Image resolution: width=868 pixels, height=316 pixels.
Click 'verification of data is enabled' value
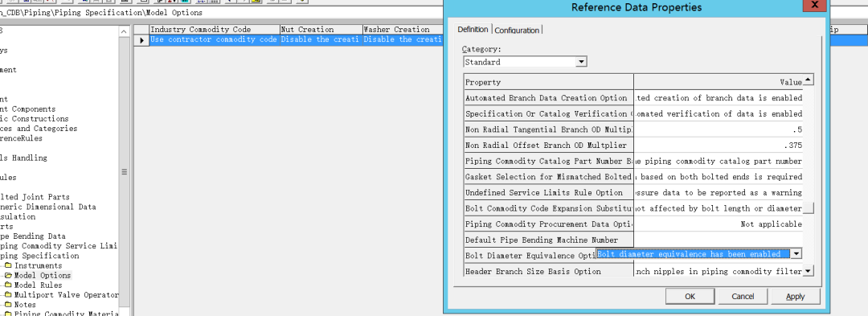click(719, 113)
